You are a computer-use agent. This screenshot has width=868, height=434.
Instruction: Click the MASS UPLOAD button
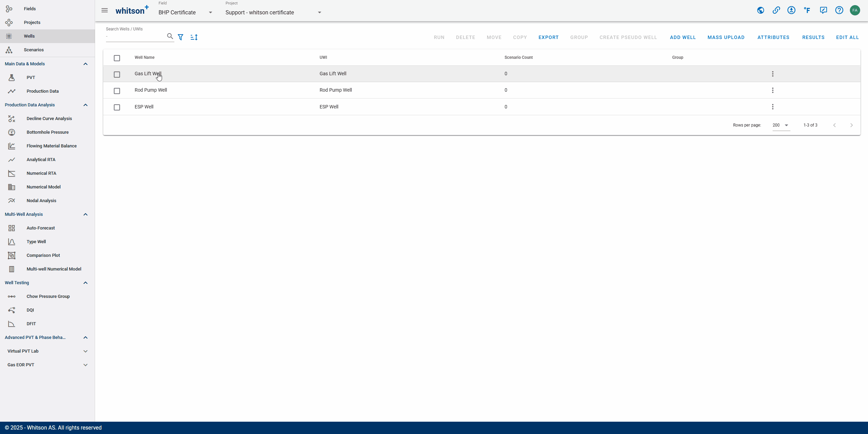726,37
